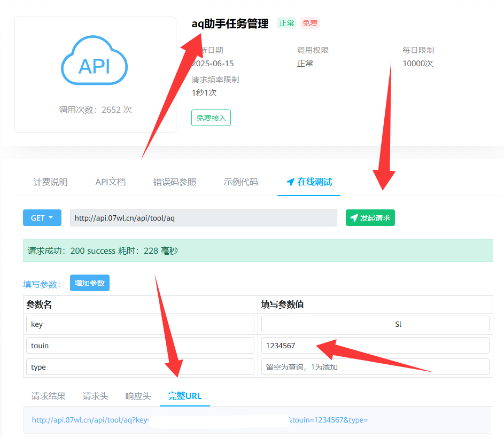Screen dimensions: 504x438
Task: Click the paper plane icon on 发起请求
Action: 354,217
